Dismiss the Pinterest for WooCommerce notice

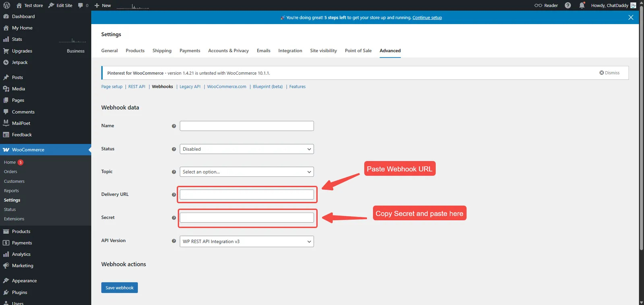(609, 73)
